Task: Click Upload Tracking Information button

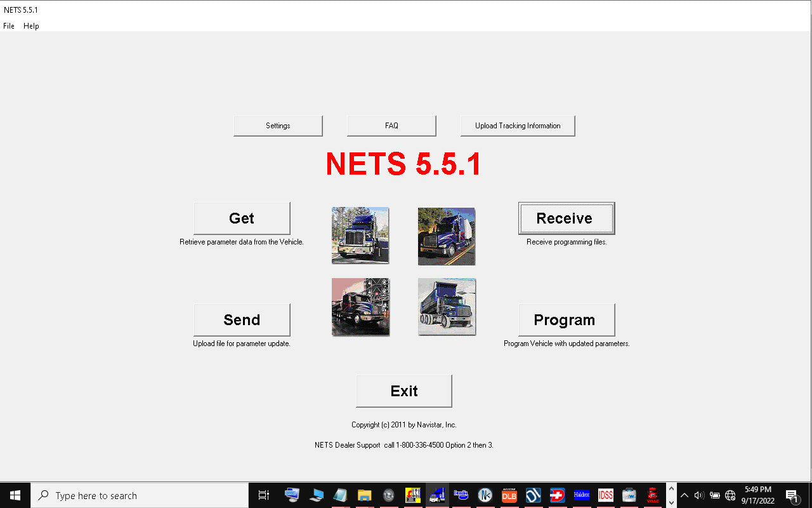Action: tap(518, 126)
